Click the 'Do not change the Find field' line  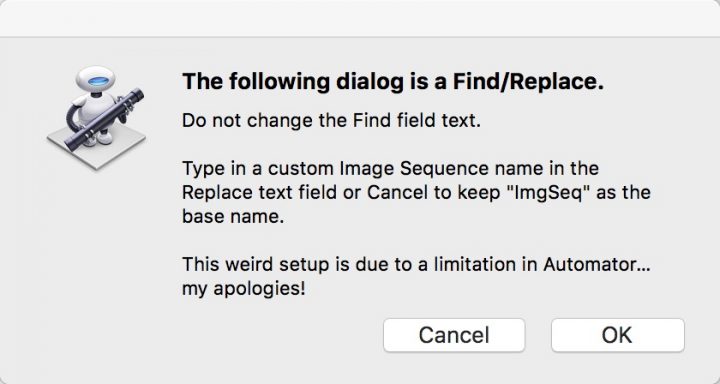tap(331, 121)
